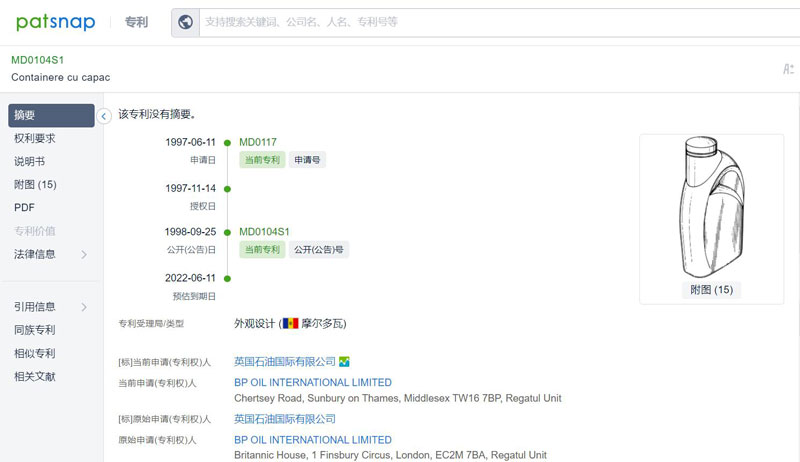Click the 公开(公告)号 tag button
The width and height of the screenshot is (800, 462).
click(x=319, y=250)
